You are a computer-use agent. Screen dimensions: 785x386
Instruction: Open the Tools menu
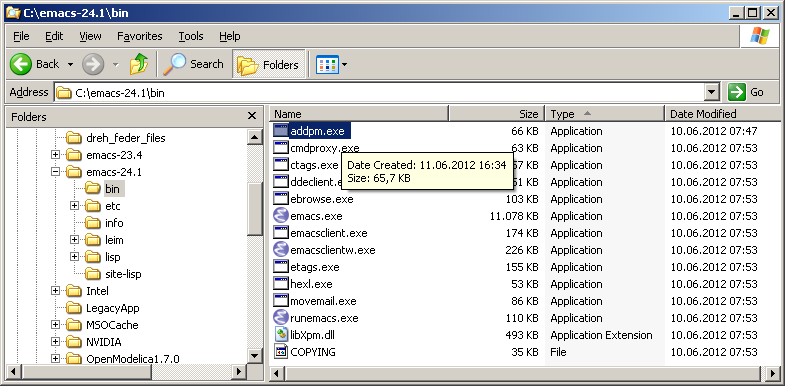[x=191, y=36]
